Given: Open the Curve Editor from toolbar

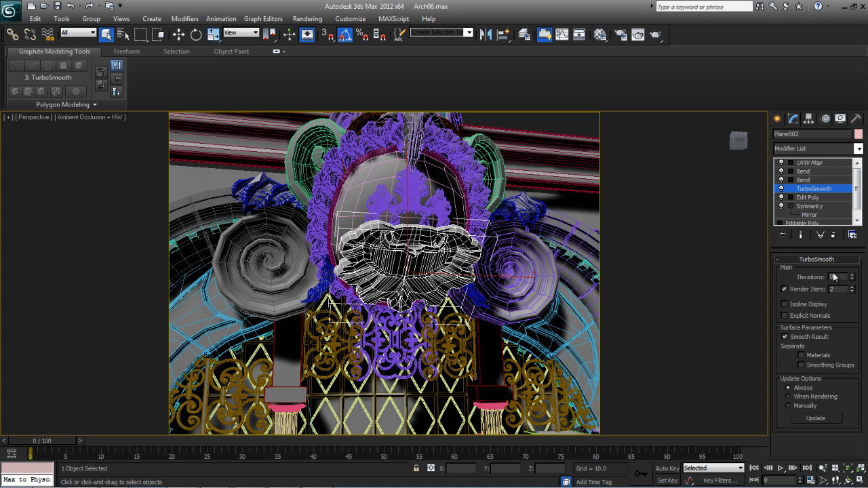Looking at the screenshot, I should [562, 35].
